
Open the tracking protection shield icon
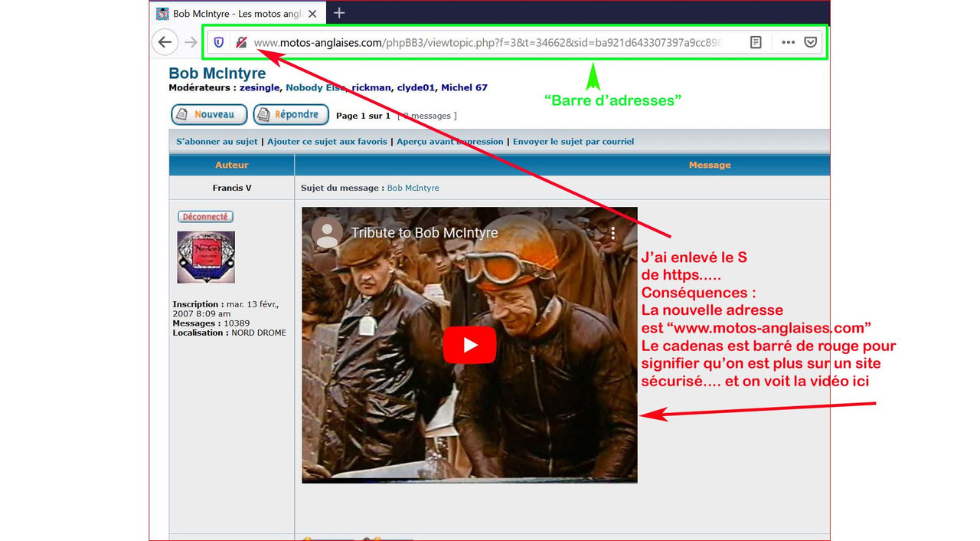[218, 43]
